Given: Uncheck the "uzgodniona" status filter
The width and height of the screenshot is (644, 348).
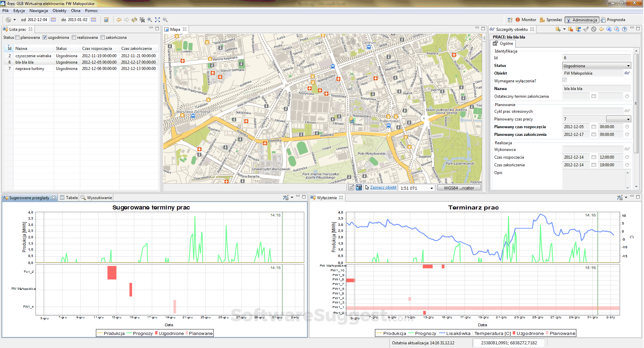Looking at the screenshot, I should pos(45,37).
